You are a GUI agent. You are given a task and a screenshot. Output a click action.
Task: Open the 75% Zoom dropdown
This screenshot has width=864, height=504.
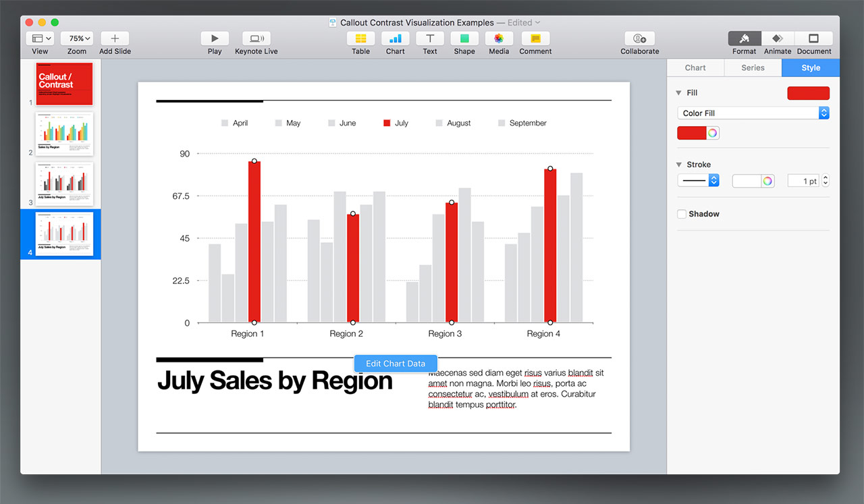click(77, 39)
